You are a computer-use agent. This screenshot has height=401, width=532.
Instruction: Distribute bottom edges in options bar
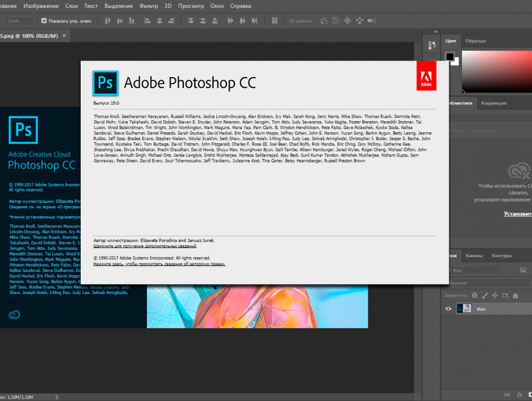click(x=215, y=21)
